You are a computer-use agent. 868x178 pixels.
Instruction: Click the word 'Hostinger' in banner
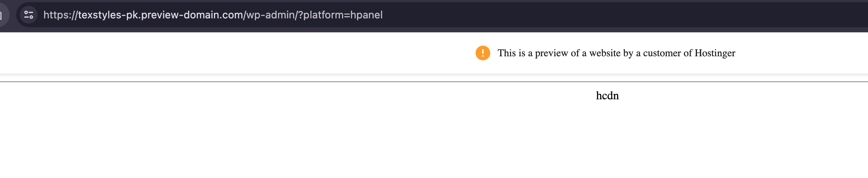[715, 53]
